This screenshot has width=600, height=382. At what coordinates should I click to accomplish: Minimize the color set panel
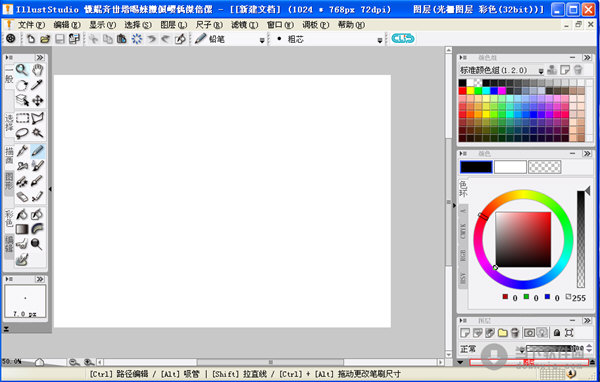click(x=572, y=57)
